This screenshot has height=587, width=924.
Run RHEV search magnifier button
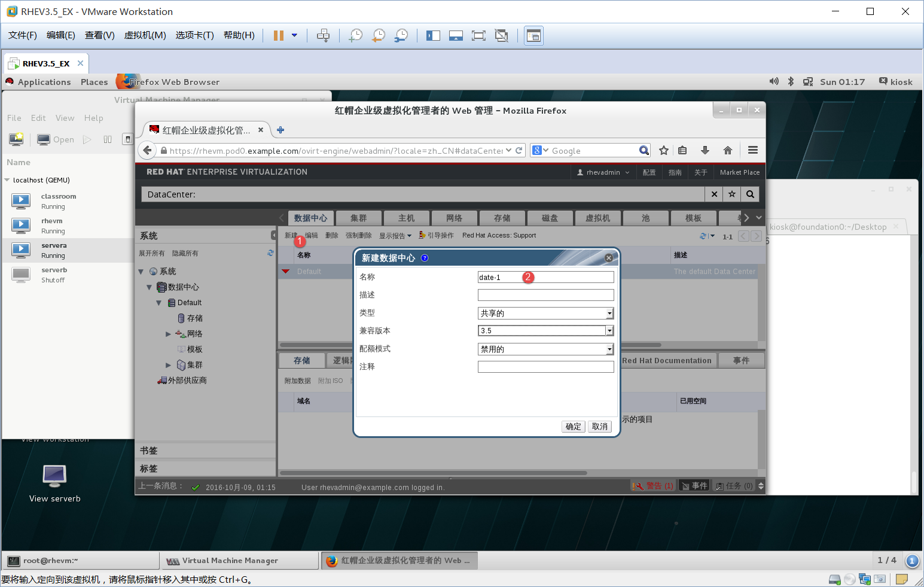click(x=750, y=194)
